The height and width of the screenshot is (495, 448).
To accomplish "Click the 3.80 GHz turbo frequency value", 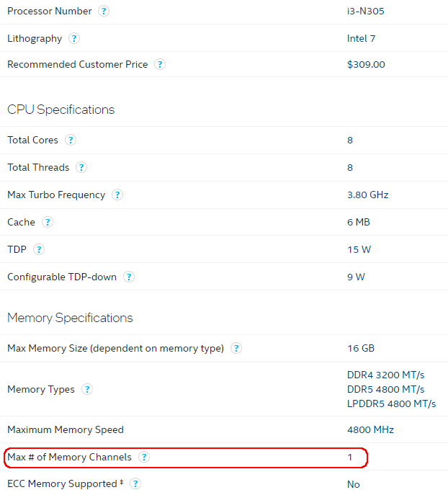I will point(368,195).
